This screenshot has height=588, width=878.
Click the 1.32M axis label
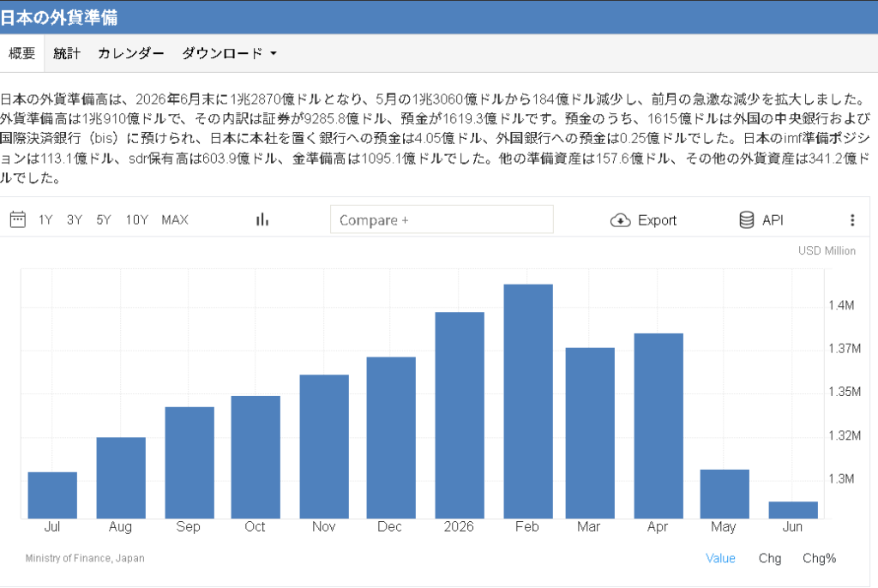click(x=845, y=435)
